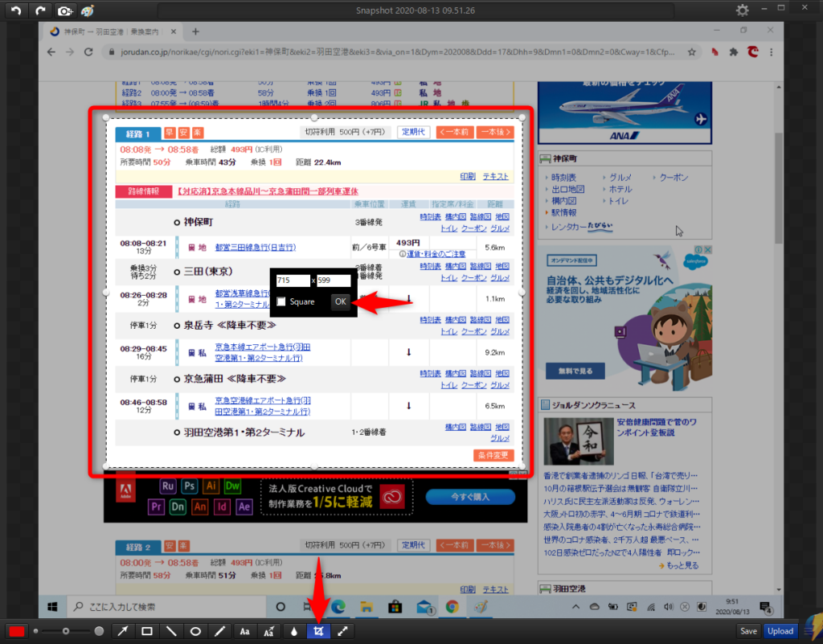Click 一本前 button in 経路1

[455, 132]
